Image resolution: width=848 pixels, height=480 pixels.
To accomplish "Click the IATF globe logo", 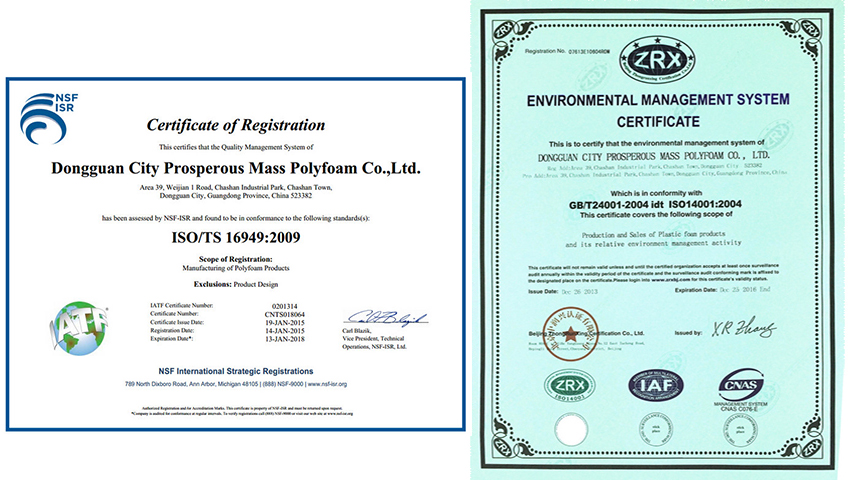I will (x=79, y=328).
